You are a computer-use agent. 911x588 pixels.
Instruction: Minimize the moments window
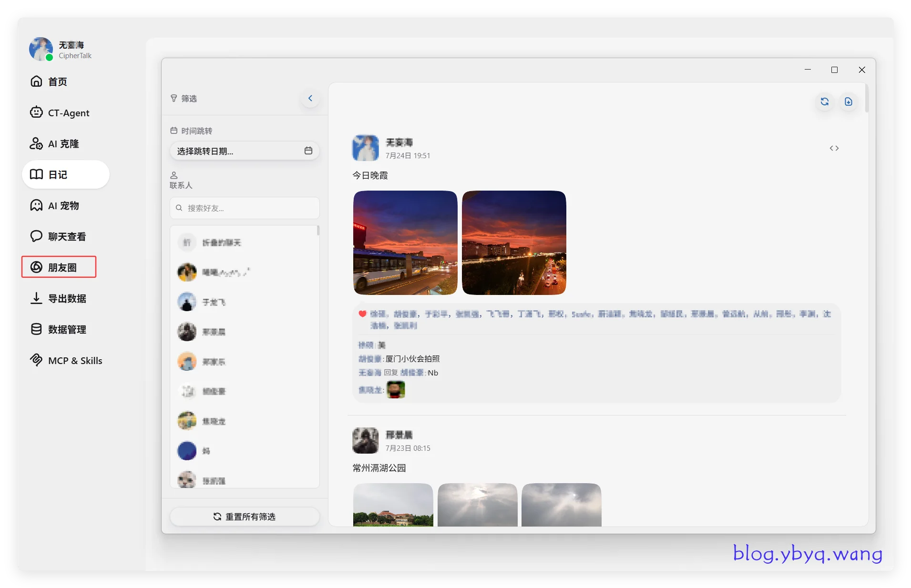point(808,70)
